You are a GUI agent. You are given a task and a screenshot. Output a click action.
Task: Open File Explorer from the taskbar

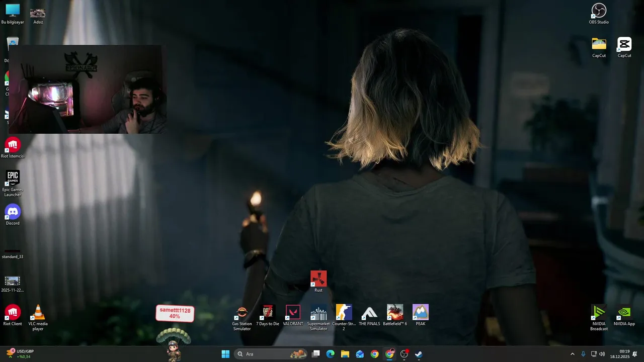[x=345, y=354]
